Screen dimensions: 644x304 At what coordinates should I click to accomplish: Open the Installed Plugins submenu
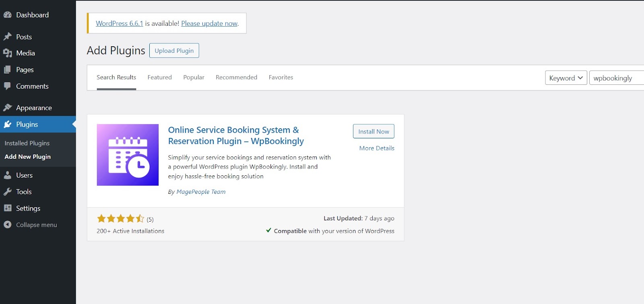(x=27, y=143)
